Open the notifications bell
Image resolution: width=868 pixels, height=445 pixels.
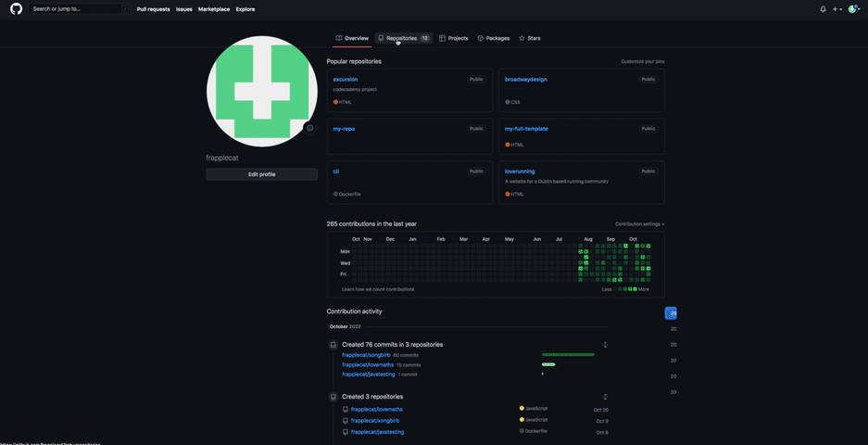(823, 9)
